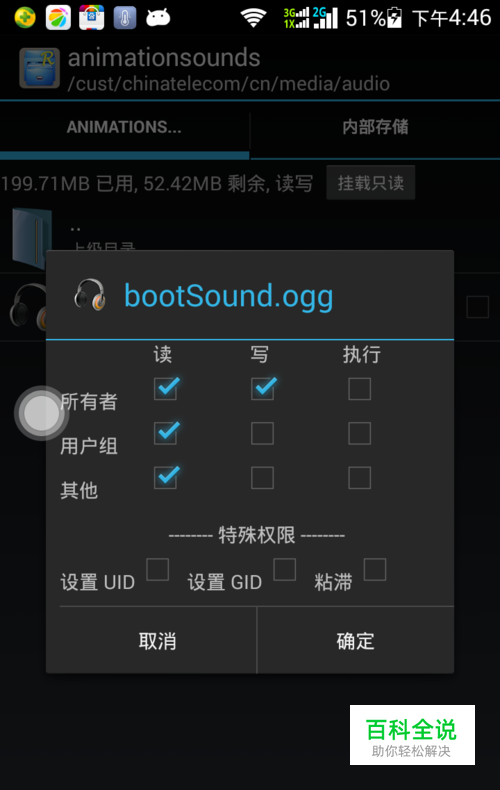The height and width of the screenshot is (790, 500).
Task: Enable group (用户组) write permission
Action: (263, 433)
